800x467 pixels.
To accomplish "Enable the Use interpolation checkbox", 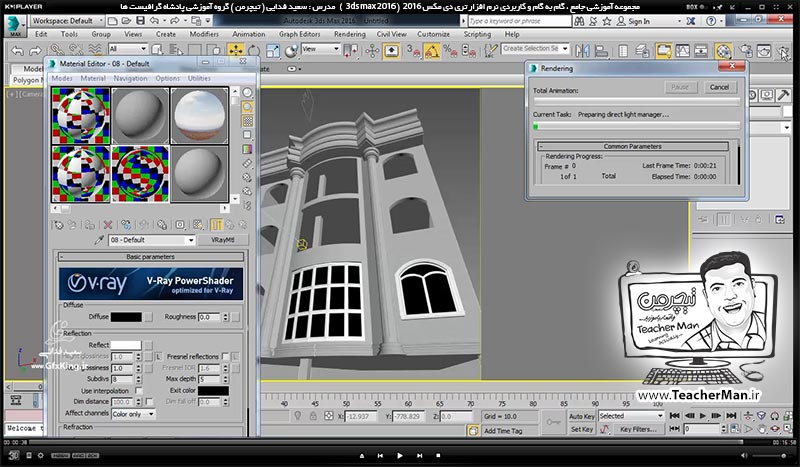I will pyautogui.click(x=138, y=390).
